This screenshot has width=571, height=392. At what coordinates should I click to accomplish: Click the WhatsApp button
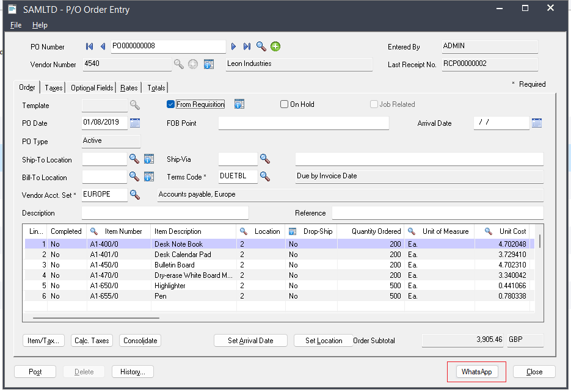point(476,371)
